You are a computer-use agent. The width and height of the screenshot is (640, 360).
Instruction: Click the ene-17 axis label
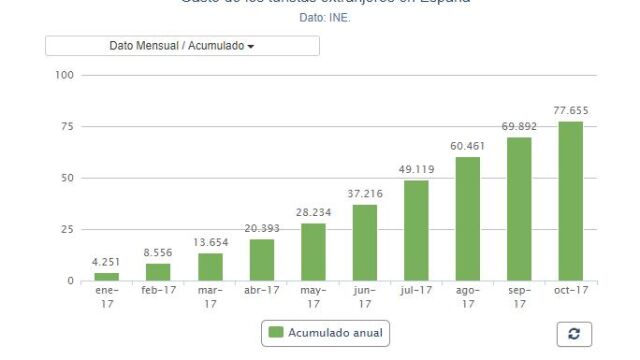(107, 297)
